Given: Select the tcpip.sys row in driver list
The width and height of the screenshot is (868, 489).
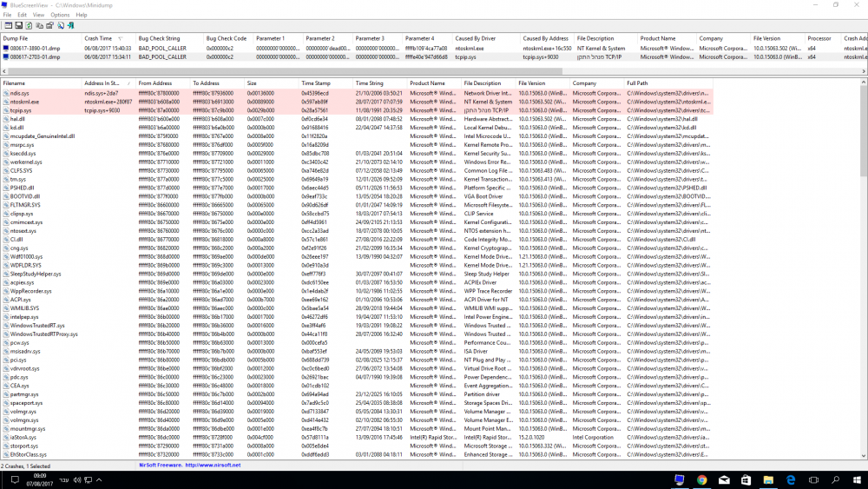Looking at the screenshot, I should pyautogui.click(x=357, y=111).
